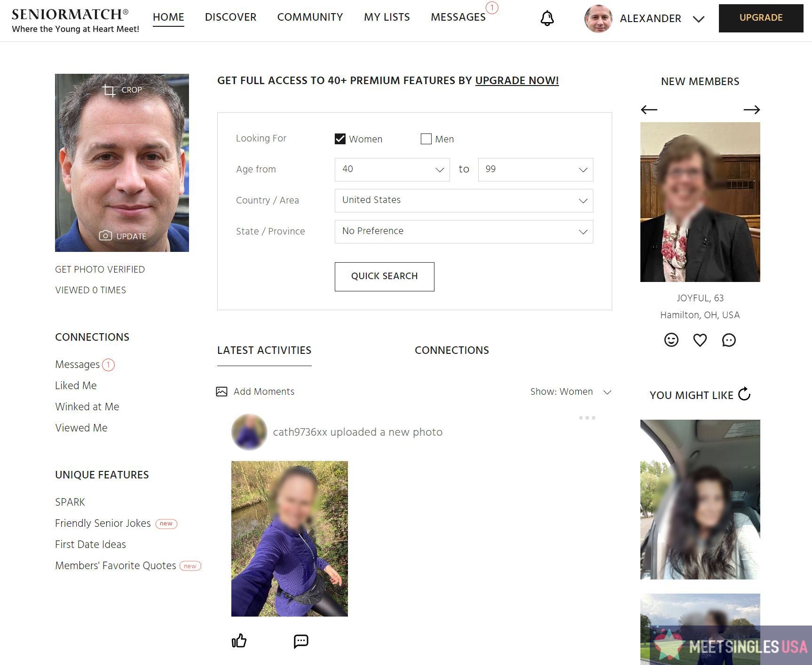Click the Messages notification badge in sidebar
This screenshot has width=812, height=665.
(108, 365)
